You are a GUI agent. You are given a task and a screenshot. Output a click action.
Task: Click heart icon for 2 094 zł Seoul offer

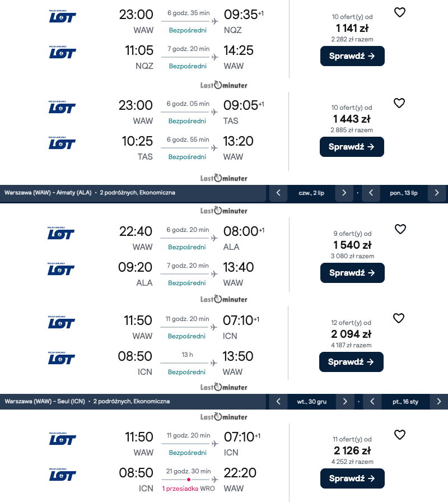(x=399, y=318)
